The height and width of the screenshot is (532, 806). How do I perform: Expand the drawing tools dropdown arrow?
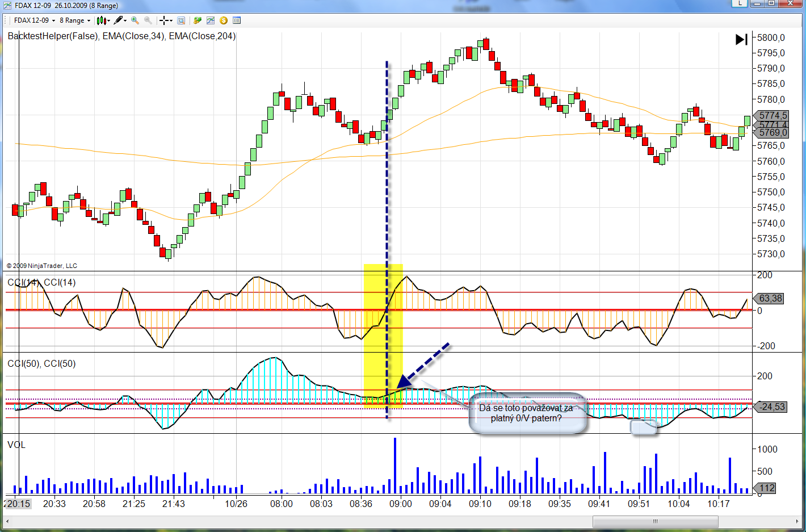(125, 20)
